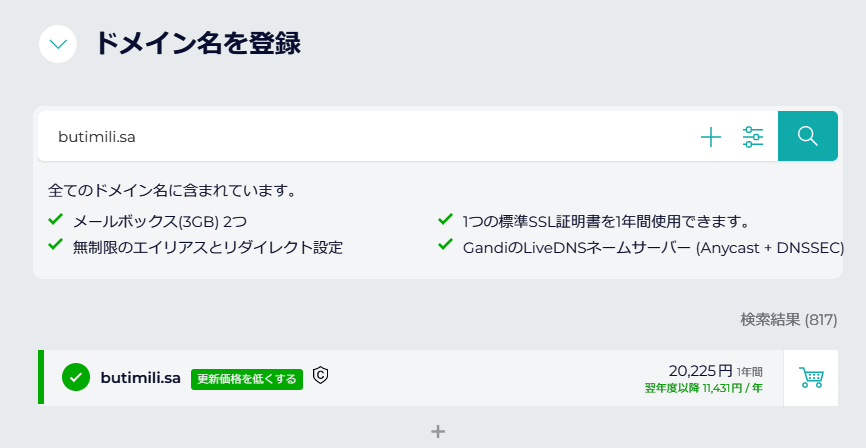Open the search filter sliders icon

pos(753,136)
